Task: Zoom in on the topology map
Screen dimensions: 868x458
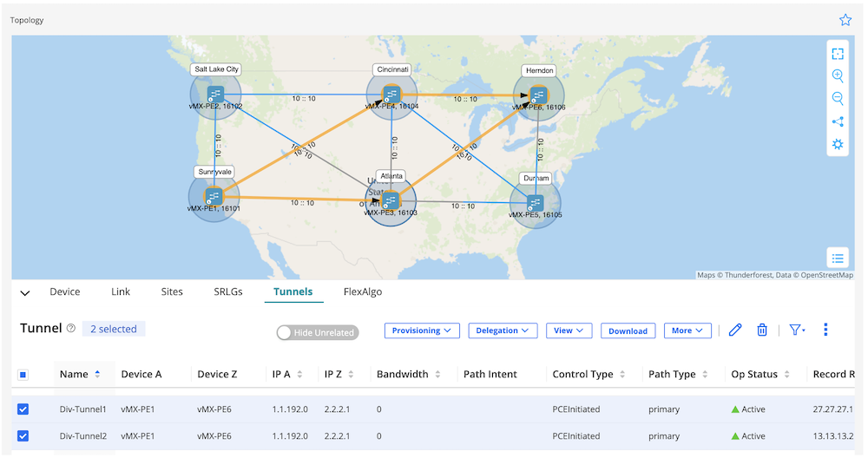Action: [x=838, y=76]
